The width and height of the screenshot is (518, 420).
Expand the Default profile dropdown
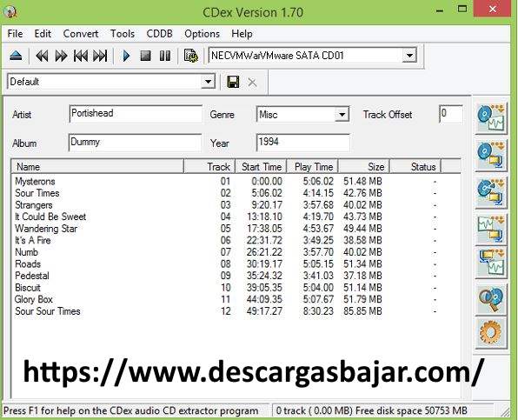(208, 82)
